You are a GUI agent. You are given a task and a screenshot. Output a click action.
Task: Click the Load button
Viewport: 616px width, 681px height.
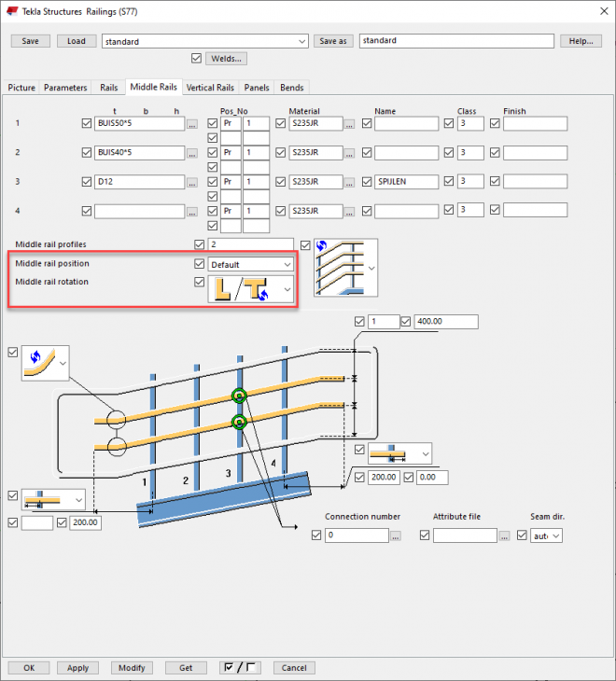[x=77, y=41]
